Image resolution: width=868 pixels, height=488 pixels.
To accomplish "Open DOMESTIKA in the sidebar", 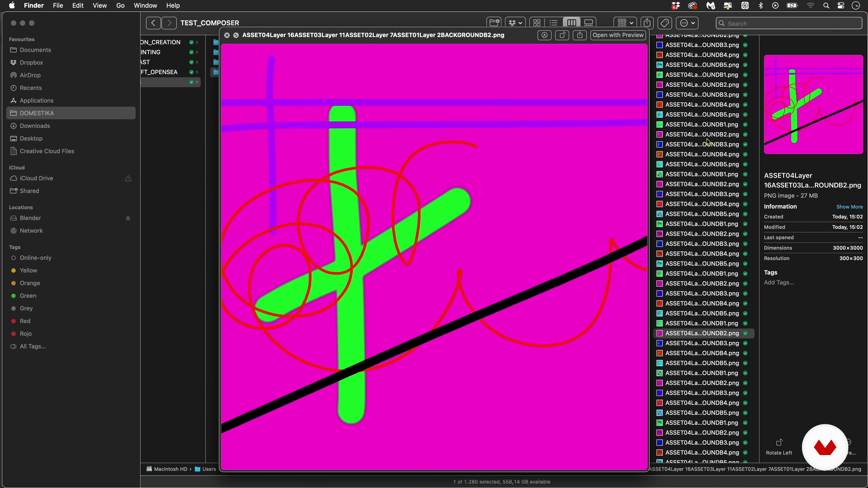I will click(71, 113).
